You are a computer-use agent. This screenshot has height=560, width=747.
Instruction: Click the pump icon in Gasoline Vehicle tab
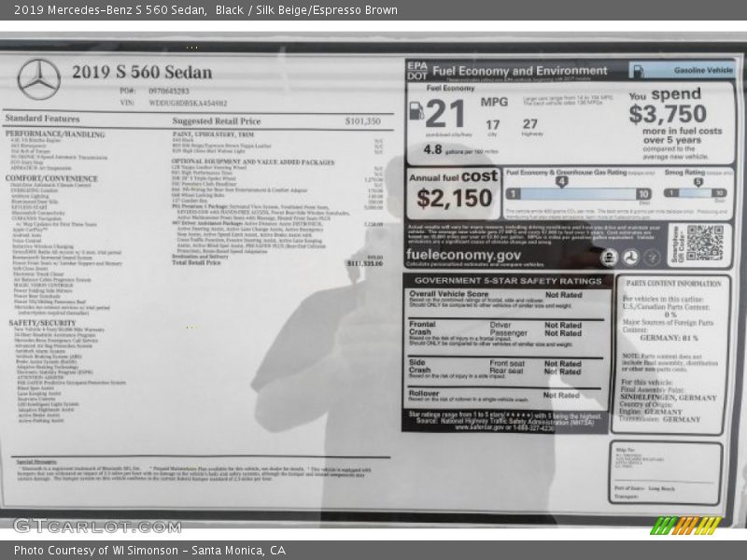coord(639,72)
